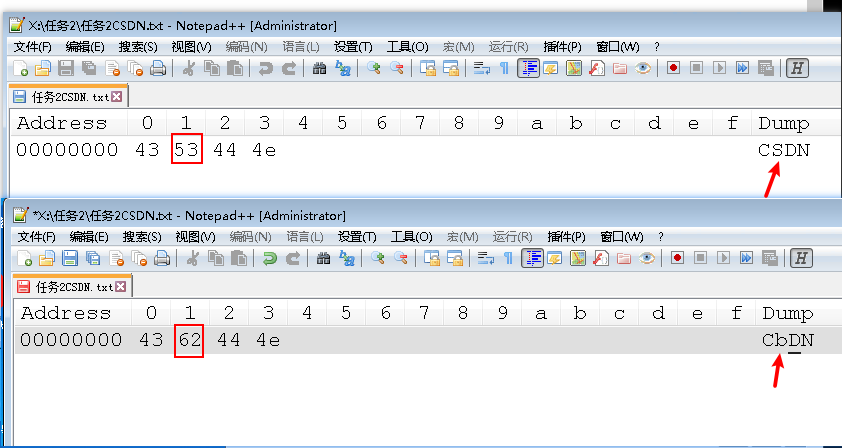Viewport: 842px width, 448px height.
Task: Toggle the eye file-monitoring icon in the CSDN window
Action: click(643, 68)
